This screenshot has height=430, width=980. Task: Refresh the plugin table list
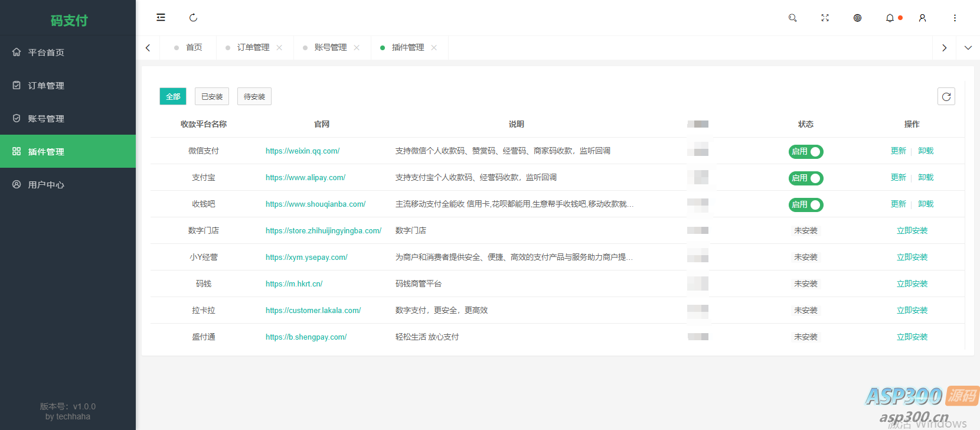(946, 96)
